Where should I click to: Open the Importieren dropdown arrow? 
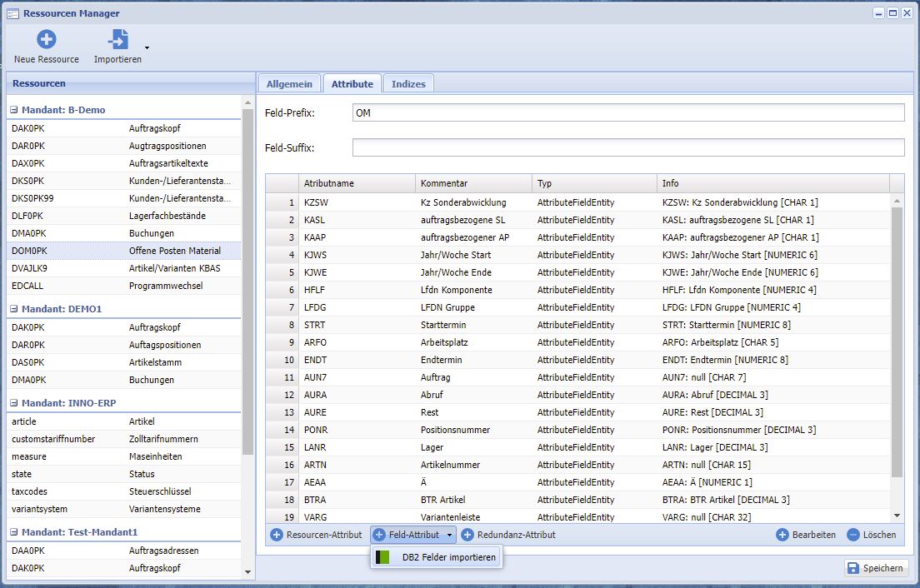tap(147, 47)
